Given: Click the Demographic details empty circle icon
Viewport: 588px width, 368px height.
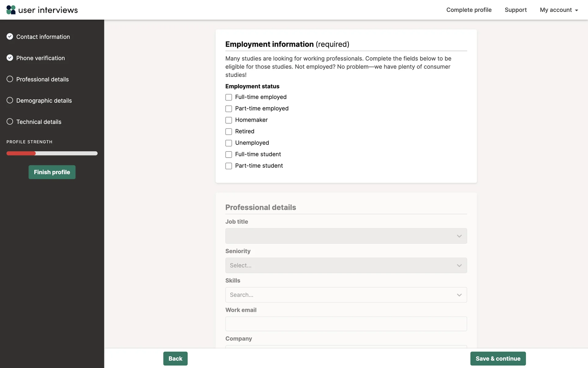Looking at the screenshot, I should (x=10, y=100).
